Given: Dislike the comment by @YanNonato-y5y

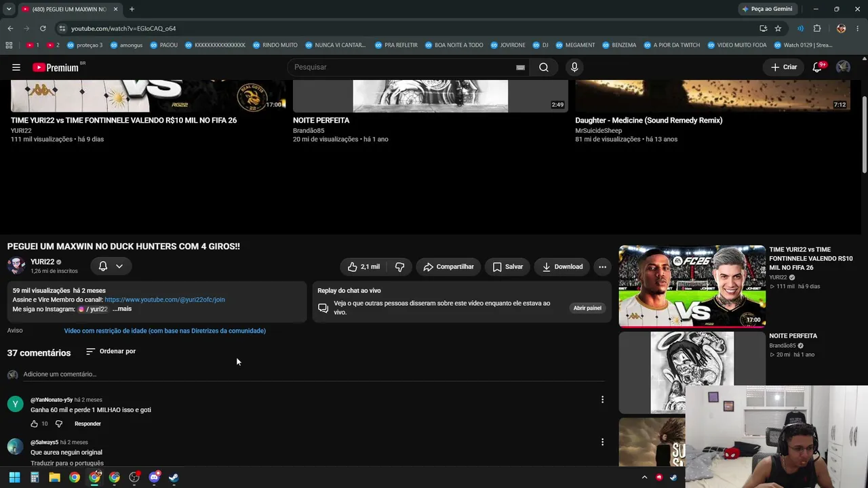Looking at the screenshot, I should tap(58, 424).
